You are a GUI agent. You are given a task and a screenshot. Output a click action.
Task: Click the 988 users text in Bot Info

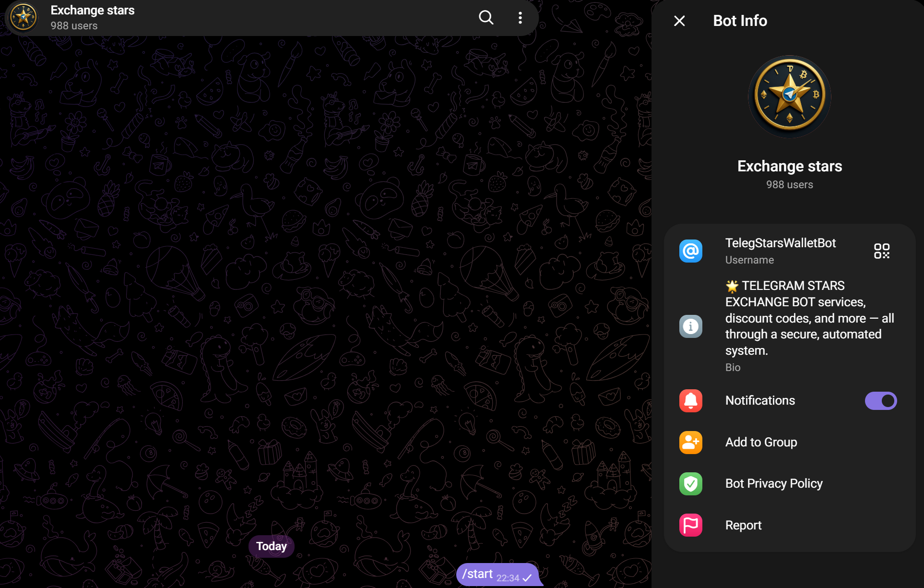coord(790,185)
